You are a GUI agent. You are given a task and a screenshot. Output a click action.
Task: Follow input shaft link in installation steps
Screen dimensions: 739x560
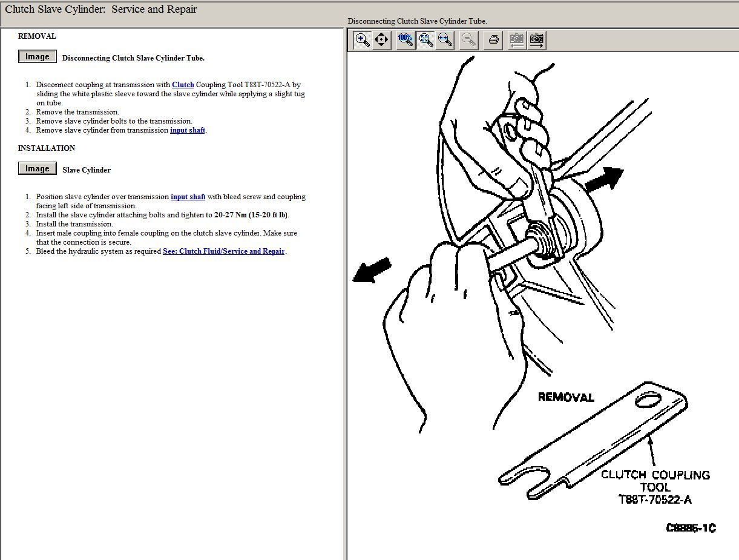(188, 197)
